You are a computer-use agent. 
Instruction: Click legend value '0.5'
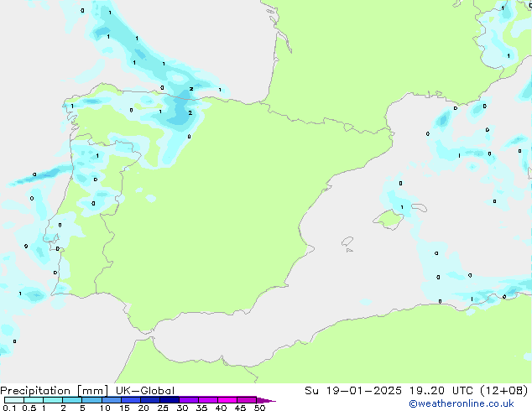pyautogui.click(x=29, y=408)
